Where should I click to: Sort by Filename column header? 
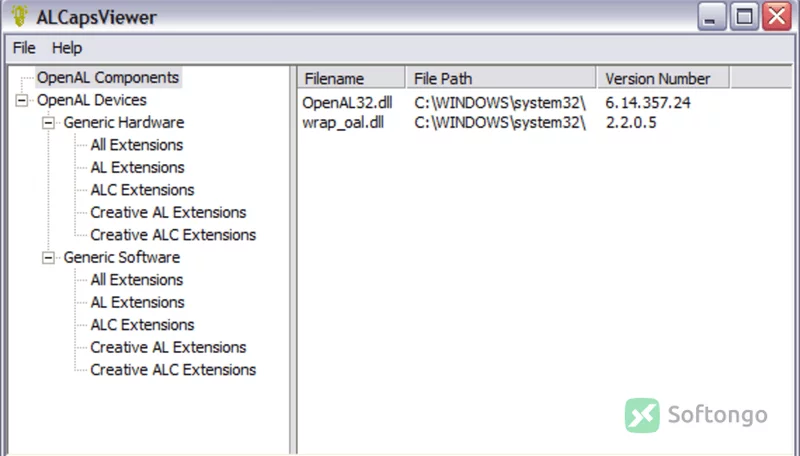(351, 78)
